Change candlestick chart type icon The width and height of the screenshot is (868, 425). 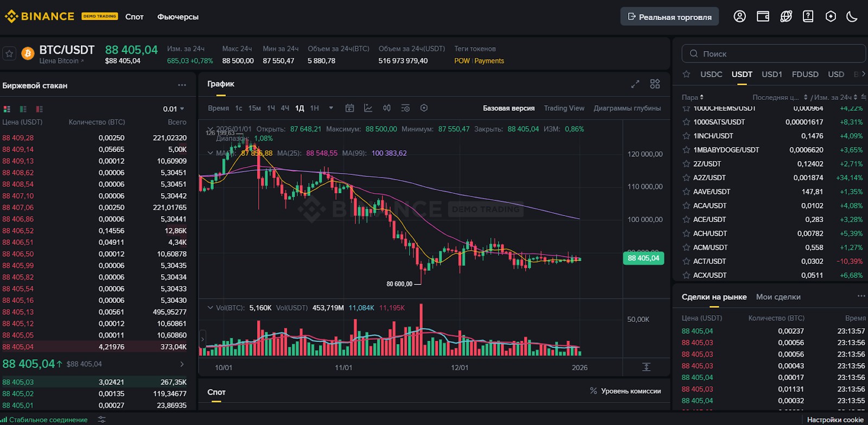point(387,108)
